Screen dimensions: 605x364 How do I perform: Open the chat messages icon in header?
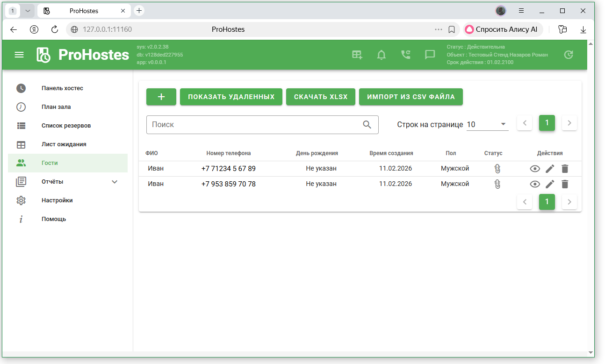click(x=430, y=55)
